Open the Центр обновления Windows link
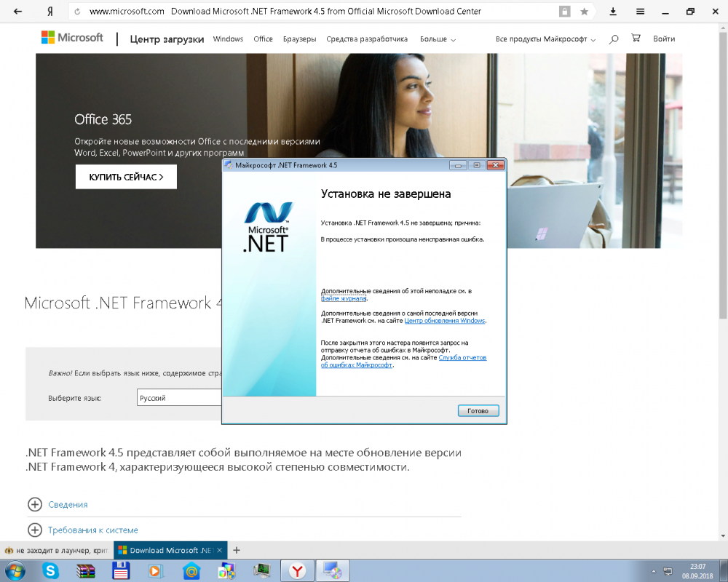The image size is (728, 582). point(445,321)
